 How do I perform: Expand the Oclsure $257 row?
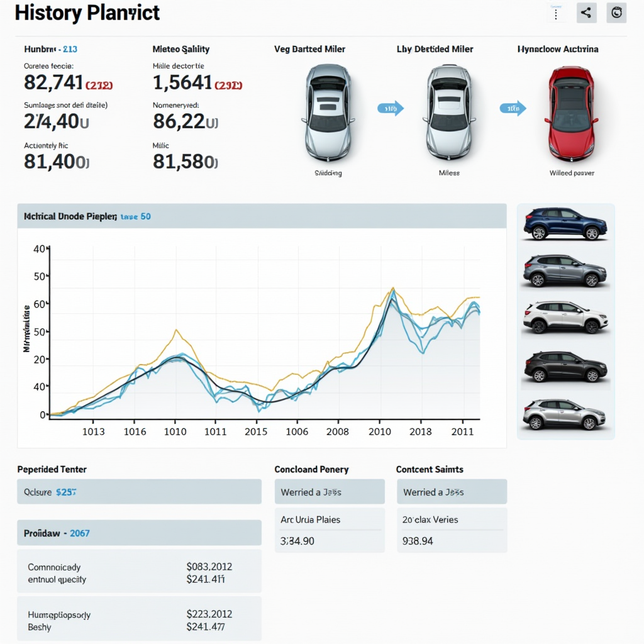click(x=139, y=492)
